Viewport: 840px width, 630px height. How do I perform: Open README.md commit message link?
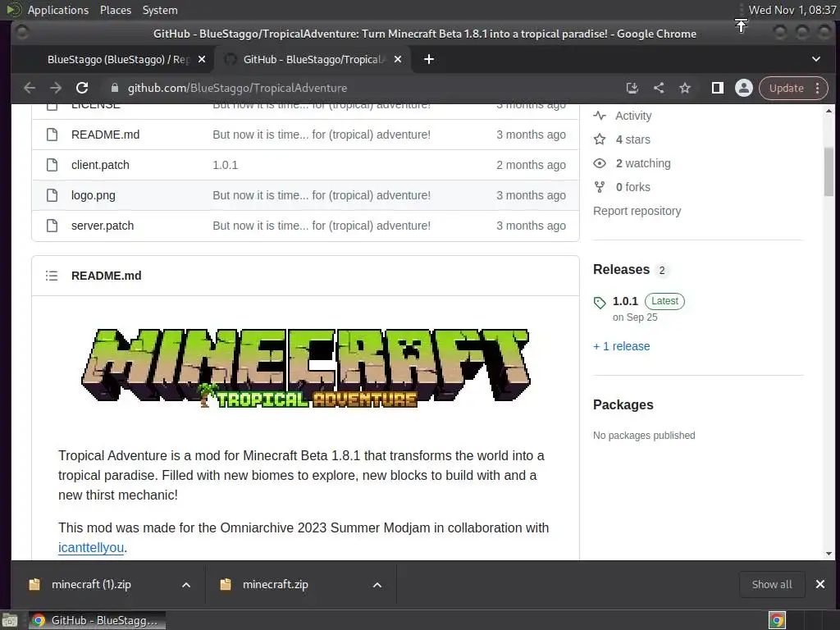[x=322, y=135]
